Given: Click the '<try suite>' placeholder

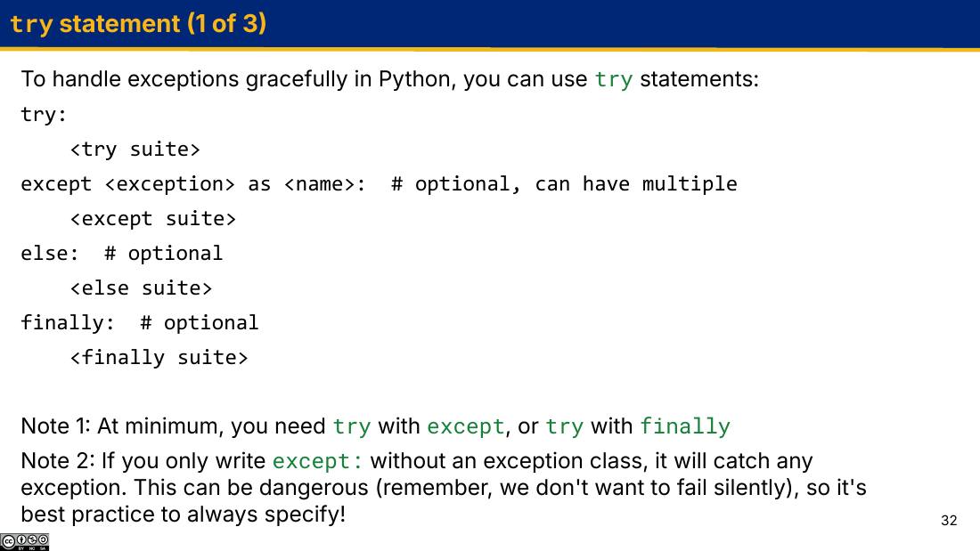Looking at the screenshot, I should [x=135, y=150].
